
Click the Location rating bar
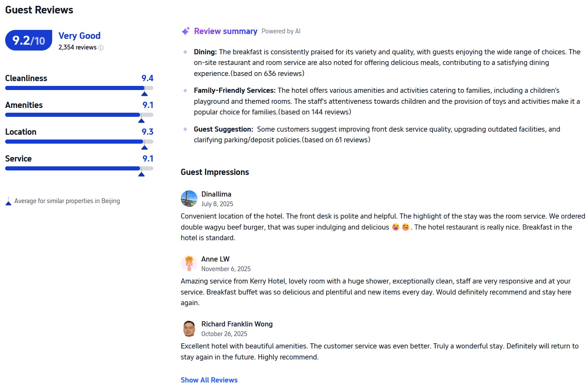[x=79, y=142]
